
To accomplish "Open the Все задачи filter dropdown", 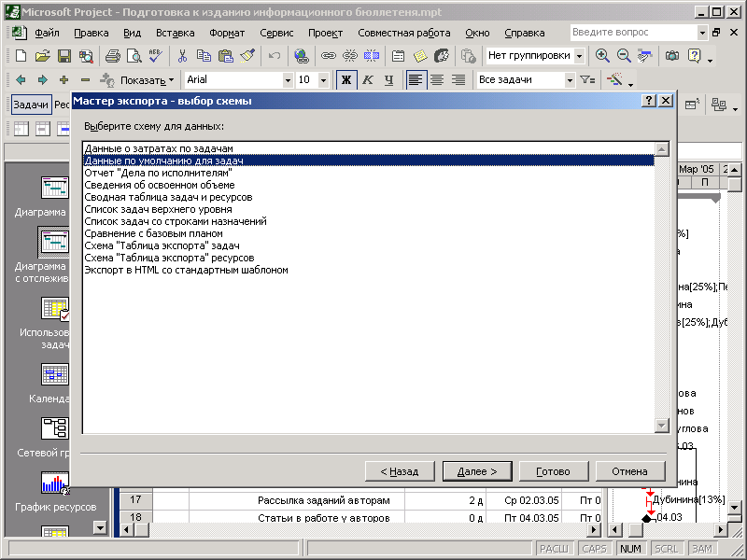I will click(570, 80).
